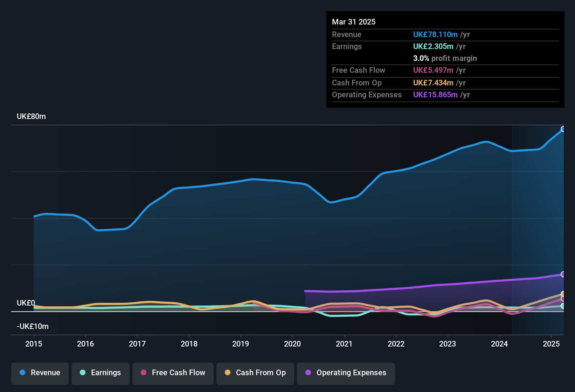Toggle the Operating Expenses series visibility
The width and height of the screenshot is (575, 392).
[346, 373]
